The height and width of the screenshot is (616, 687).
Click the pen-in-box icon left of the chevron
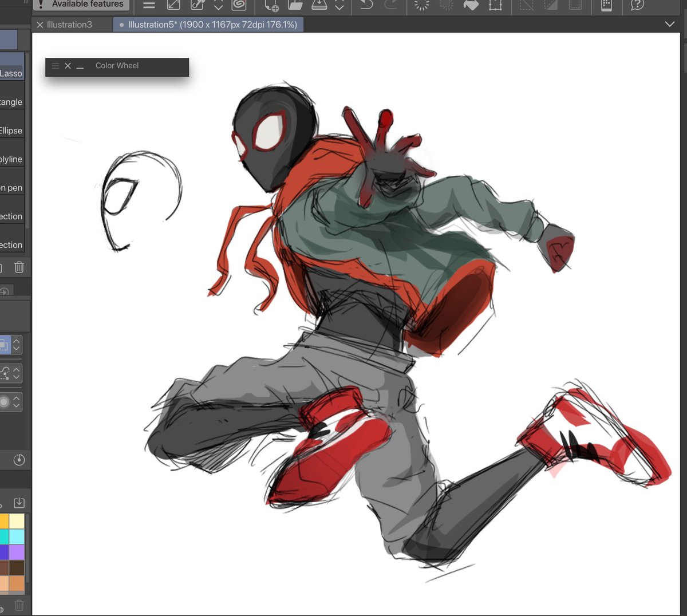click(198, 5)
